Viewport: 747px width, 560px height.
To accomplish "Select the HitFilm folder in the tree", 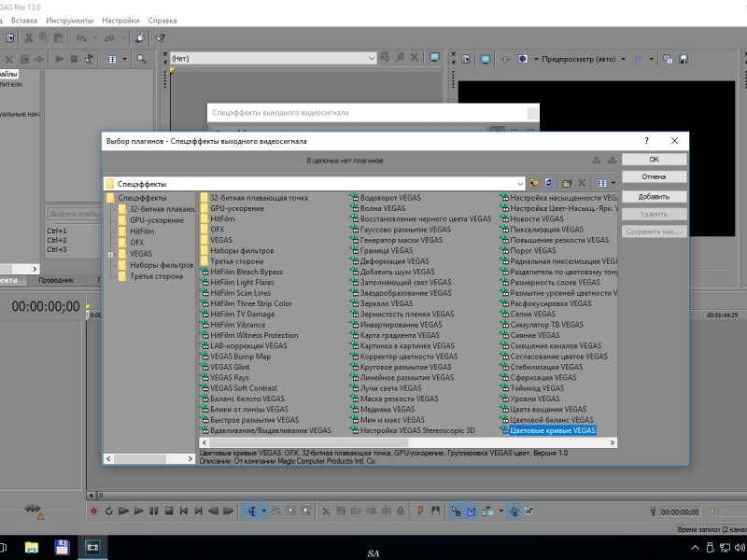I will coord(142,231).
